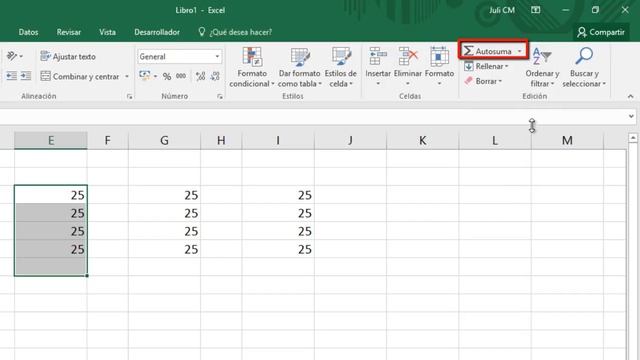The height and width of the screenshot is (360, 640).
Task: Collapse the ribbon with chevron
Action: (631, 96)
